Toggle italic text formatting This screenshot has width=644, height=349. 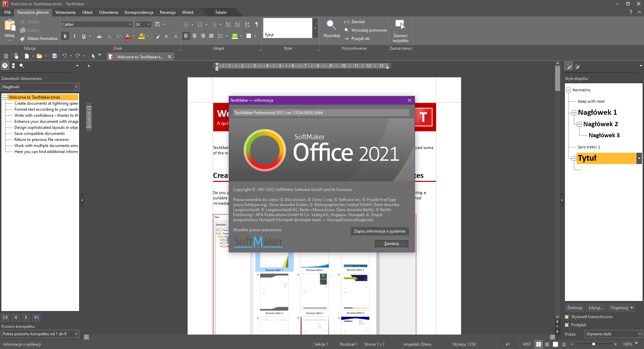[74, 36]
